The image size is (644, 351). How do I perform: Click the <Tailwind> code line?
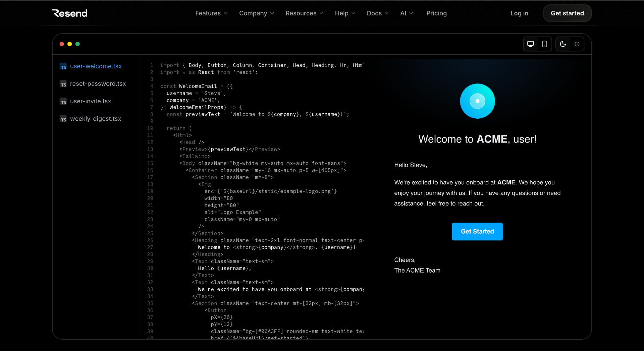pos(195,157)
